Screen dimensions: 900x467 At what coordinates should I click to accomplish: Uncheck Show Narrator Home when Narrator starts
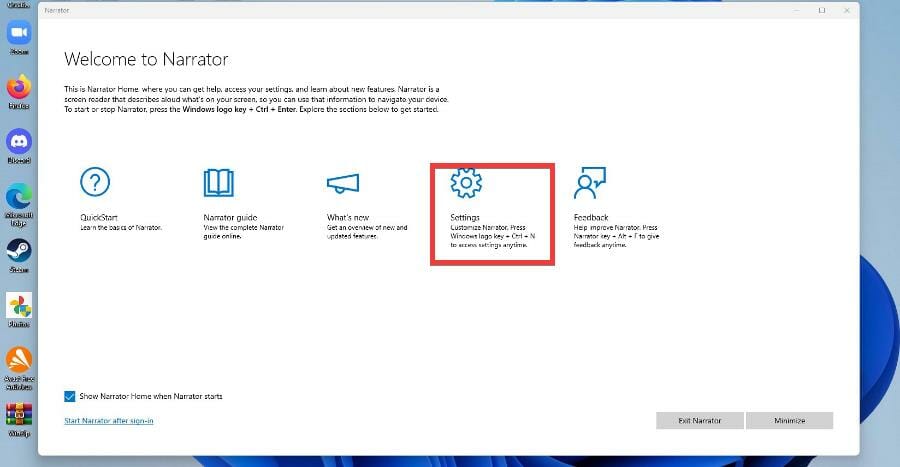click(x=69, y=396)
